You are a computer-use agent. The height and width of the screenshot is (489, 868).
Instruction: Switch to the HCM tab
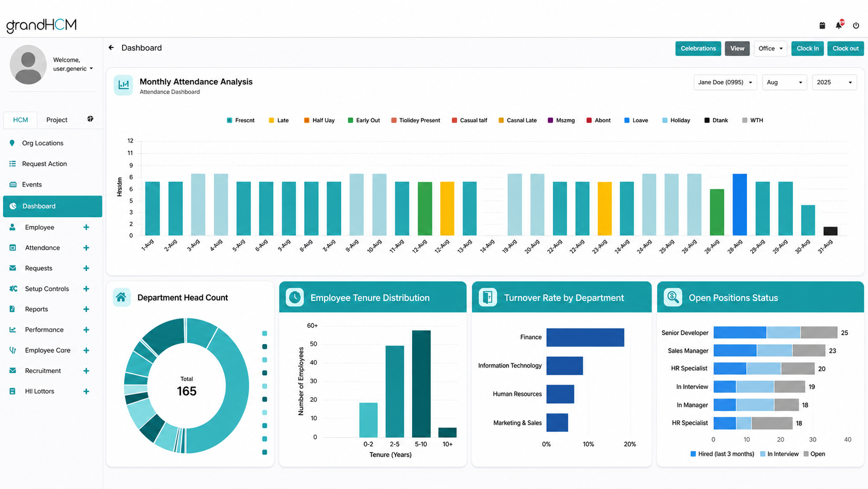(20, 120)
